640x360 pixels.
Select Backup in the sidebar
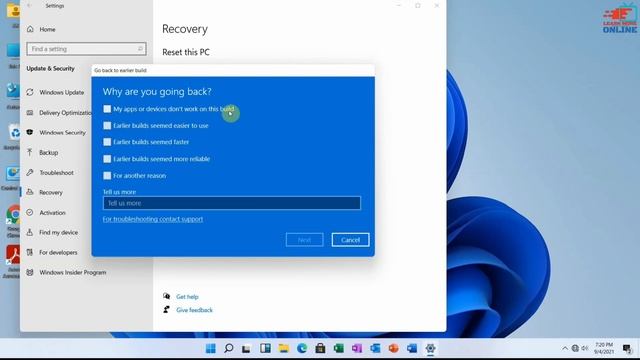(x=48, y=153)
